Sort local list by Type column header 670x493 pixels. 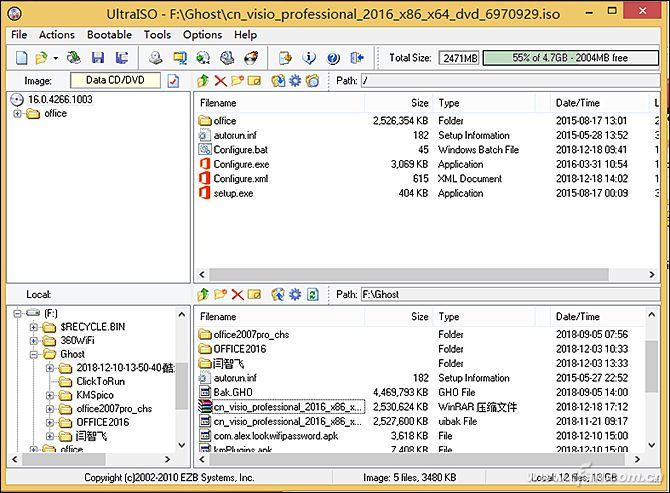[x=484, y=317]
